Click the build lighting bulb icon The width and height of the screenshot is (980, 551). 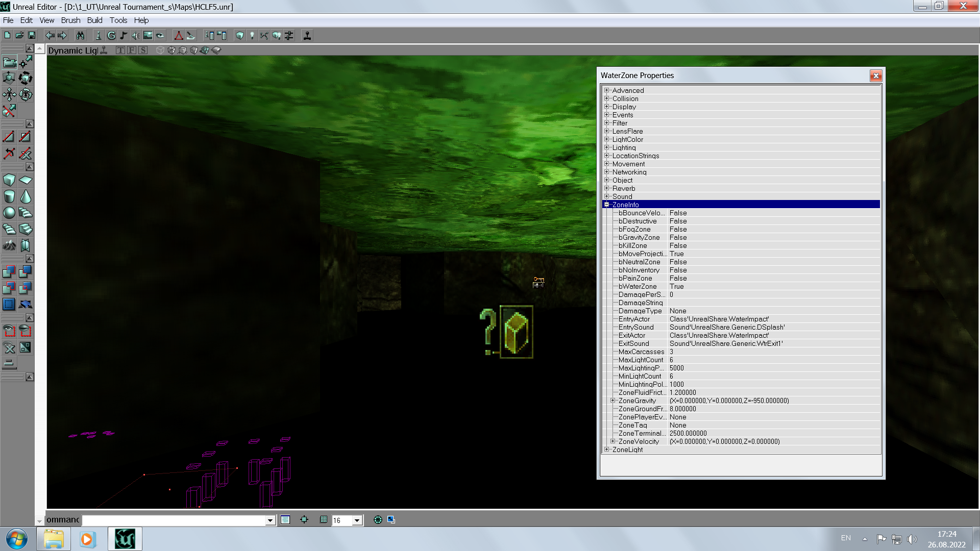click(252, 35)
